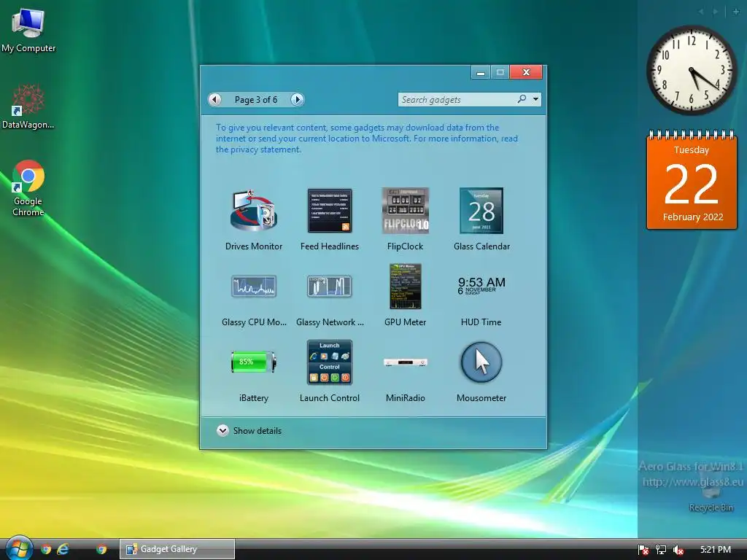This screenshot has width=747, height=560.
Task: Click the Action Center flag tray icon
Action: (643, 550)
